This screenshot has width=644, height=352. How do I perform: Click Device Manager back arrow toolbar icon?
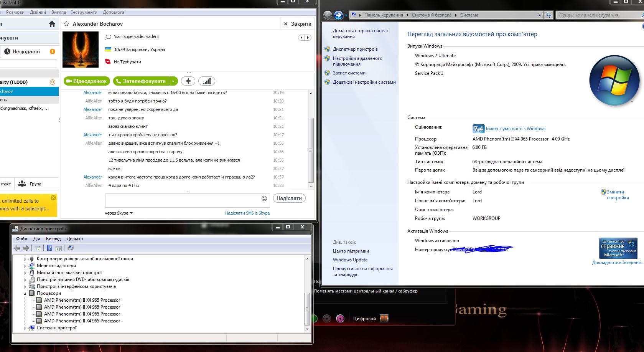[x=17, y=248]
